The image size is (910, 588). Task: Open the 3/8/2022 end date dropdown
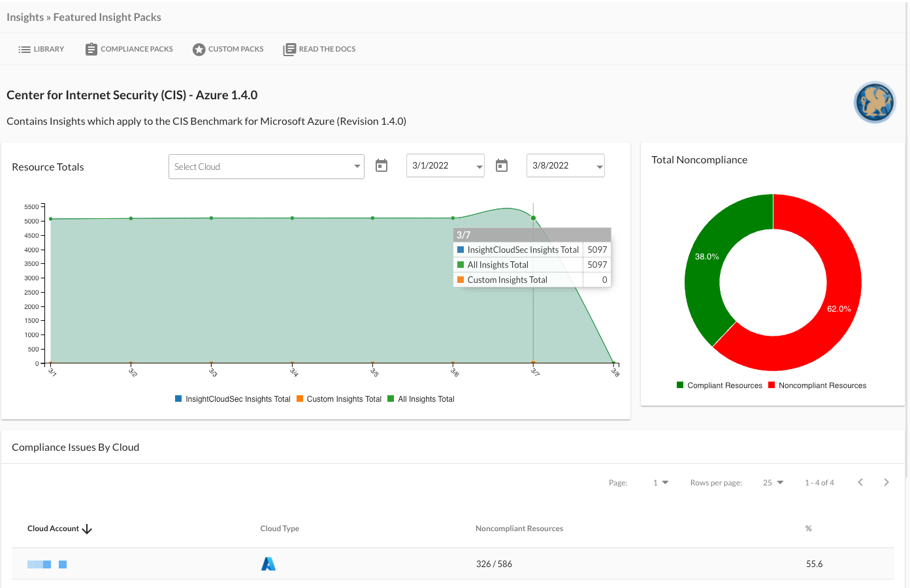point(565,166)
